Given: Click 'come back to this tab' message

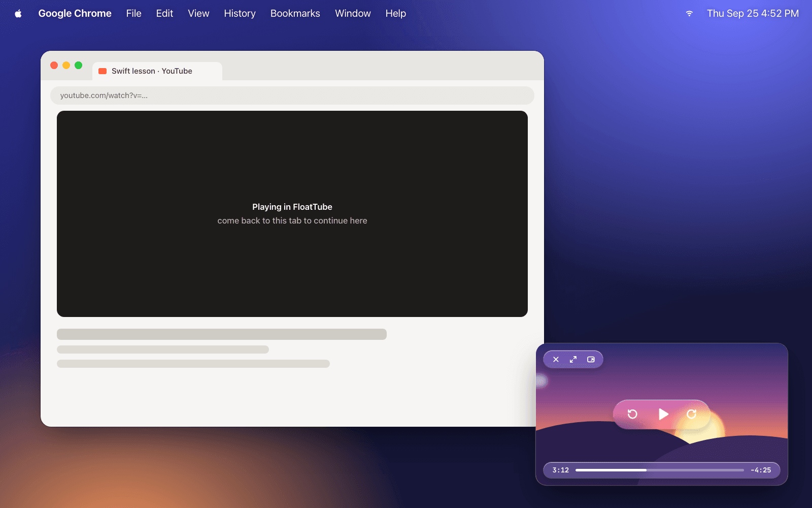Looking at the screenshot, I should click(x=292, y=220).
